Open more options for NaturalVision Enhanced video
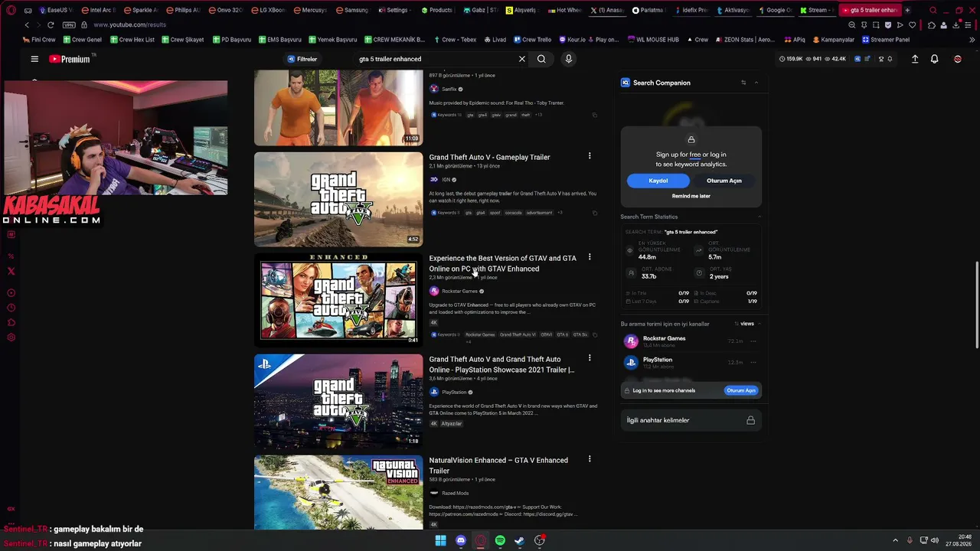Image resolution: width=980 pixels, height=551 pixels. (x=590, y=459)
